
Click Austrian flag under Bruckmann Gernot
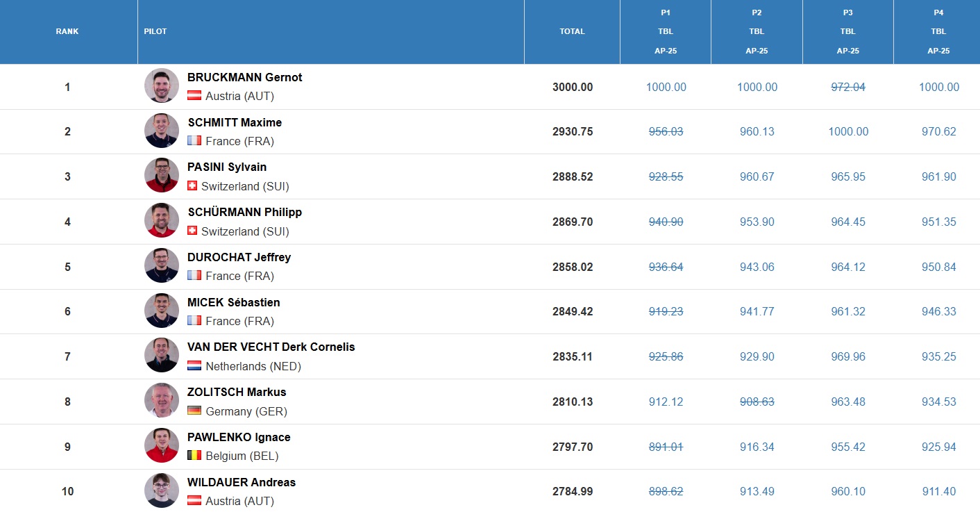[x=194, y=96]
